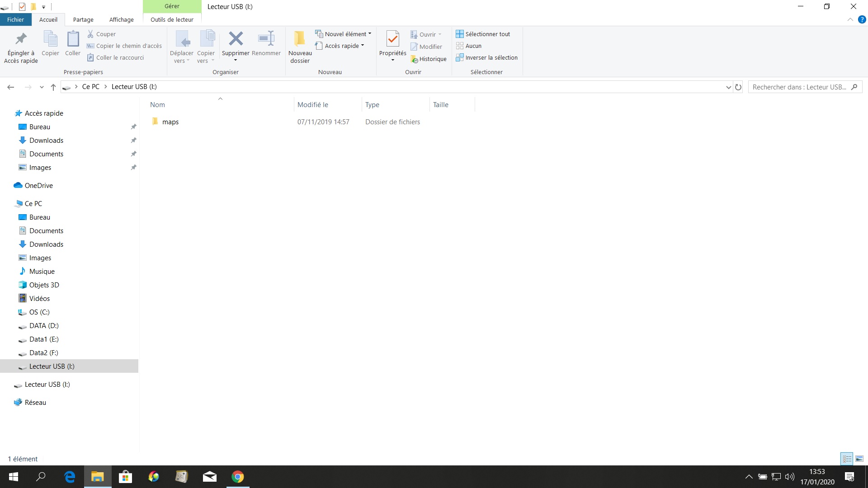
Task: Click the search box for Lecteur USB
Action: point(799,87)
